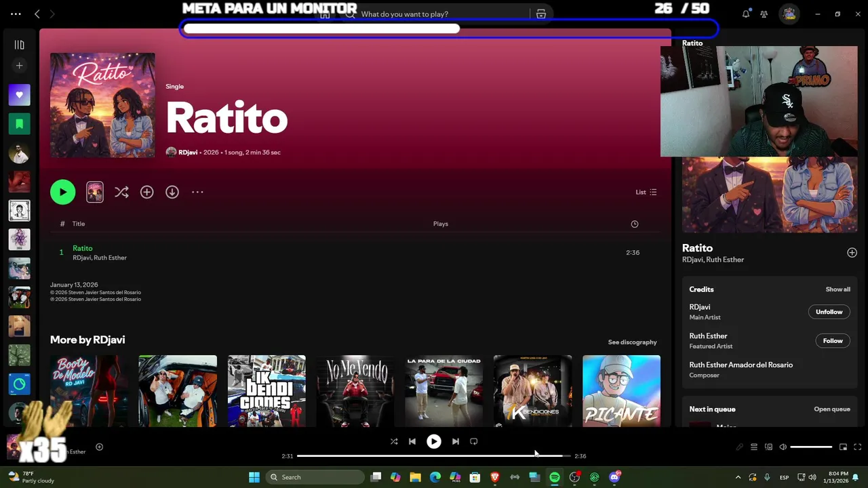The image size is (868, 488).
Task: Open Brave browser on taskbar
Action: point(495,477)
